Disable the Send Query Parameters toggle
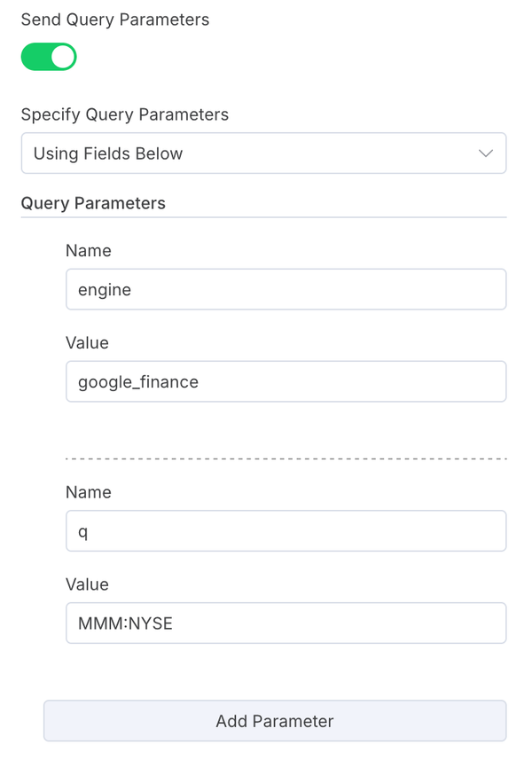Viewport: 532px width, 760px height. pos(49,56)
